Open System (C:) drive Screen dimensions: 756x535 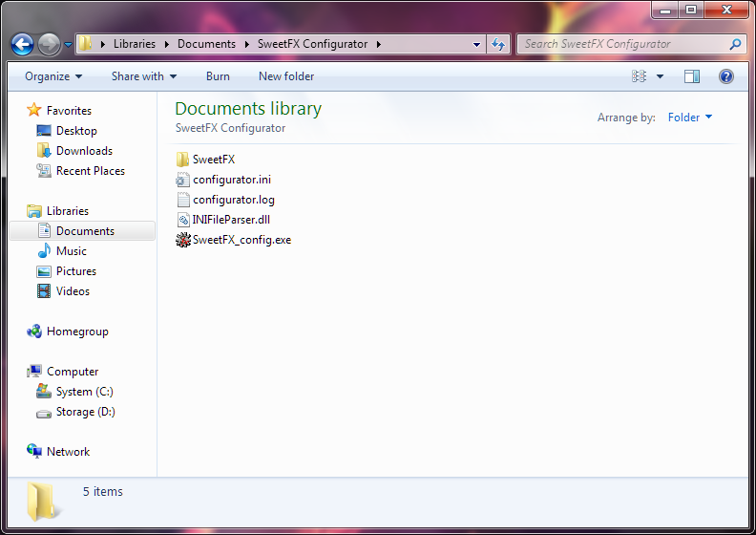pos(85,392)
